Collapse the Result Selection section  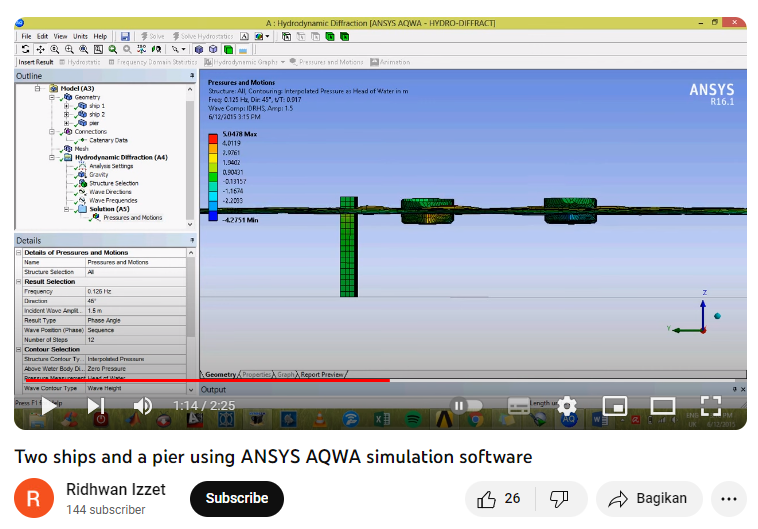(x=19, y=281)
